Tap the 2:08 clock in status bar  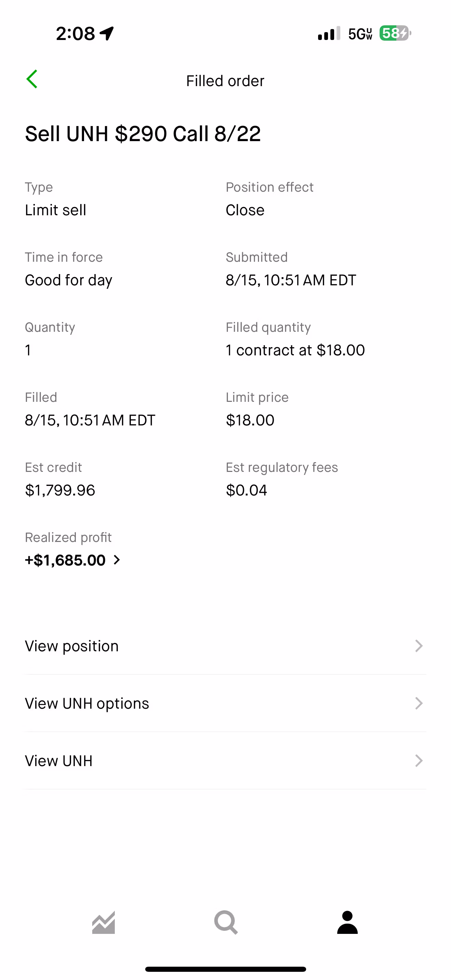click(75, 33)
